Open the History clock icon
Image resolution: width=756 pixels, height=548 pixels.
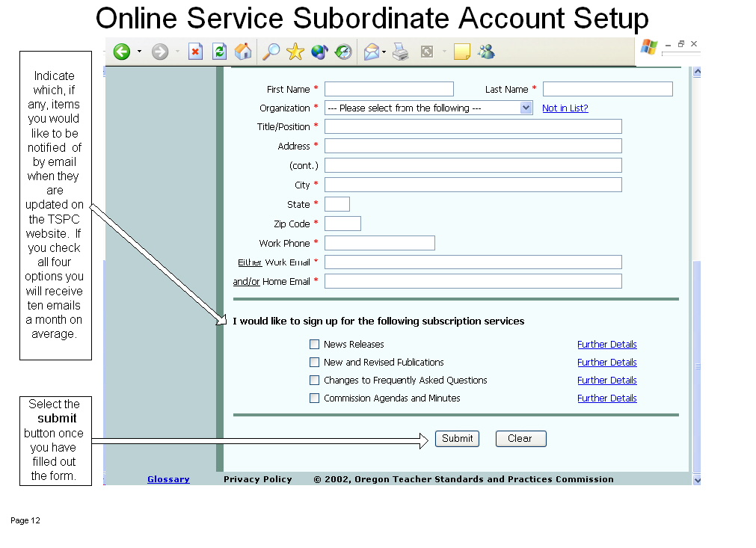343,52
